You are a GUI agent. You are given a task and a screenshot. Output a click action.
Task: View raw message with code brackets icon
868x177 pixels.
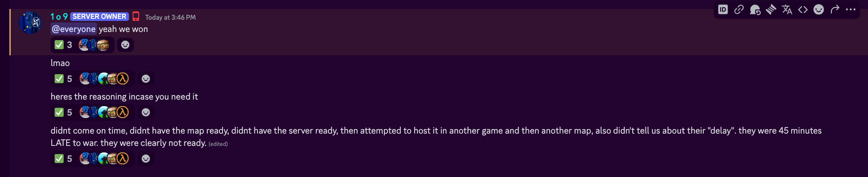[803, 9]
